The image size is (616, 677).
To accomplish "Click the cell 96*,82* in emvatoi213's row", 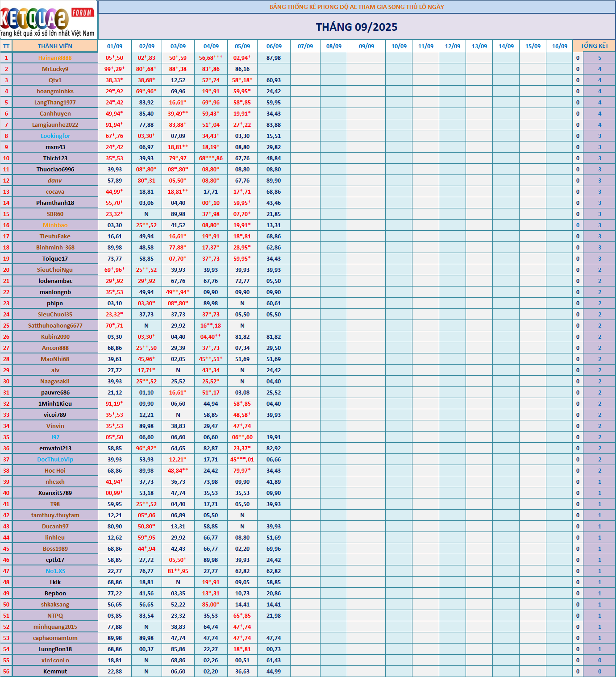I will click(146, 448).
